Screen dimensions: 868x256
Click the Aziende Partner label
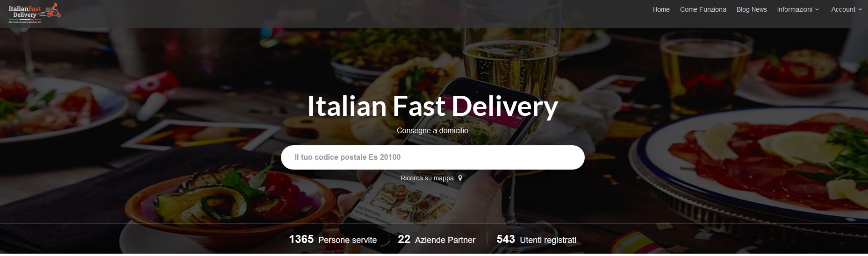pyautogui.click(x=445, y=240)
